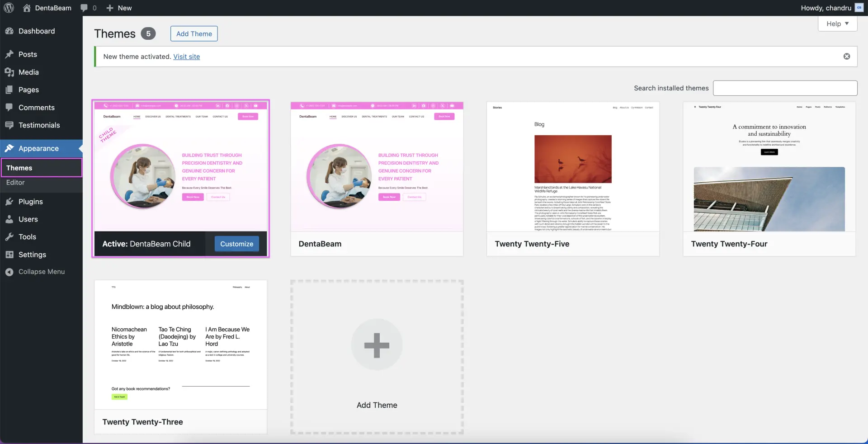Viewport: 868px width, 444px height.
Task: Click the Themes page heading
Action: coord(115,33)
